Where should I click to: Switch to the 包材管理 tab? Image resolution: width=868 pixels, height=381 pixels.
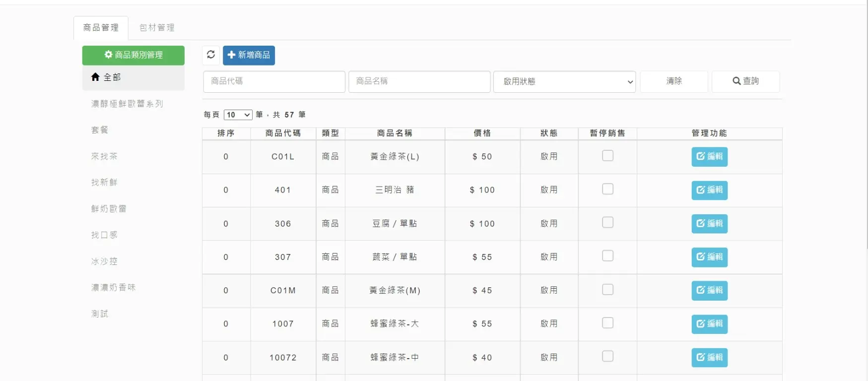coord(157,28)
